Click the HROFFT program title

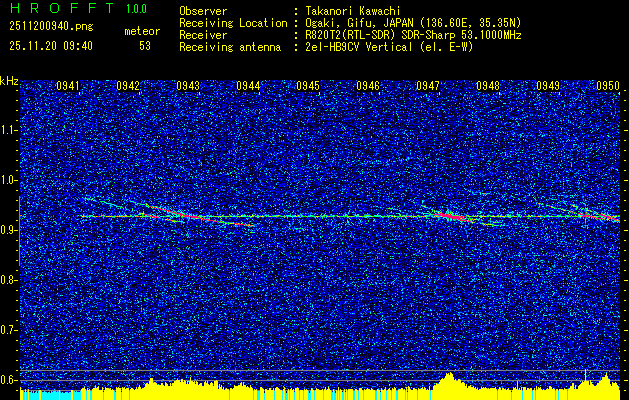61,8
